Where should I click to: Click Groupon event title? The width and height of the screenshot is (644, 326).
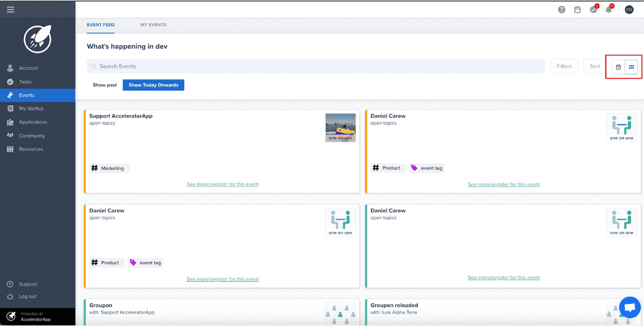pyautogui.click(x=101, y=306)
